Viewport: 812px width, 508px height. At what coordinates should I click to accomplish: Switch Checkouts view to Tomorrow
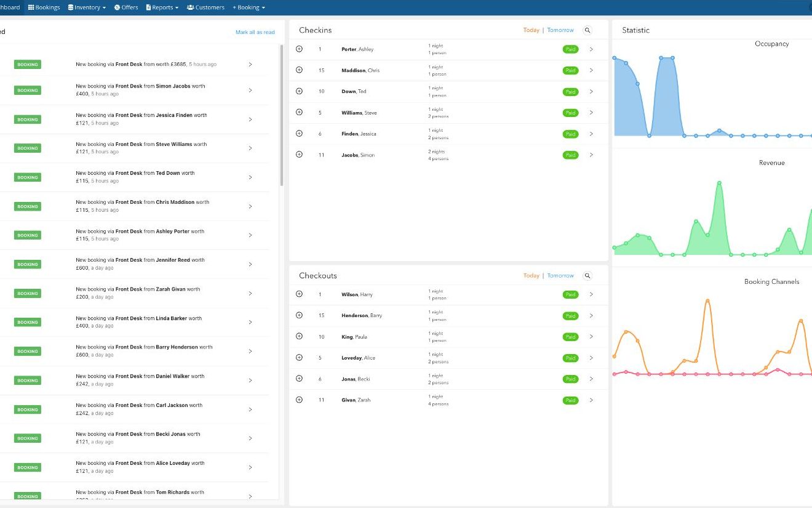tap(560, 276)
